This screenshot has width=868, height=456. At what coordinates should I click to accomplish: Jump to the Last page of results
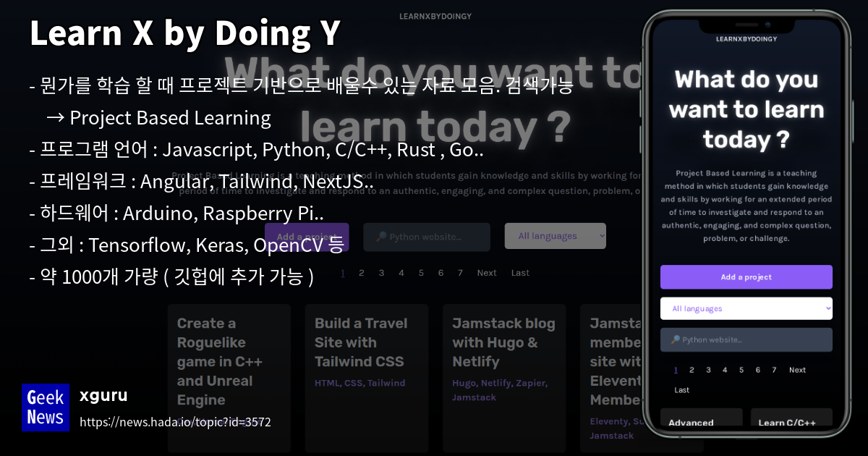click(x=520, y=272)
